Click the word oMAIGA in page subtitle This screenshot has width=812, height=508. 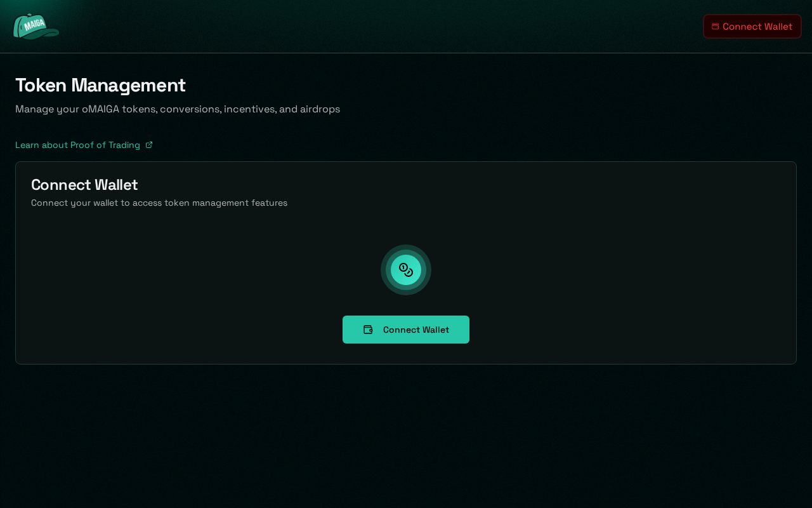tap(100, 109)
